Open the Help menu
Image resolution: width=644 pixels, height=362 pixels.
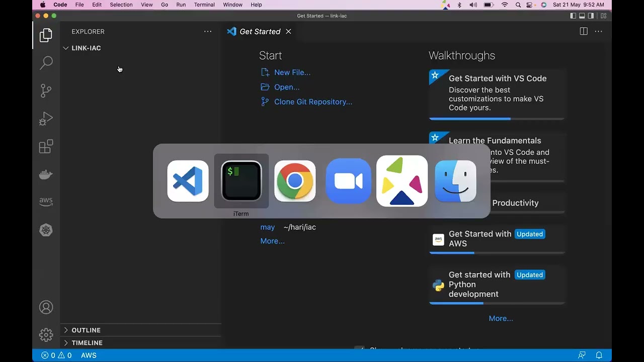click(256, 5)
